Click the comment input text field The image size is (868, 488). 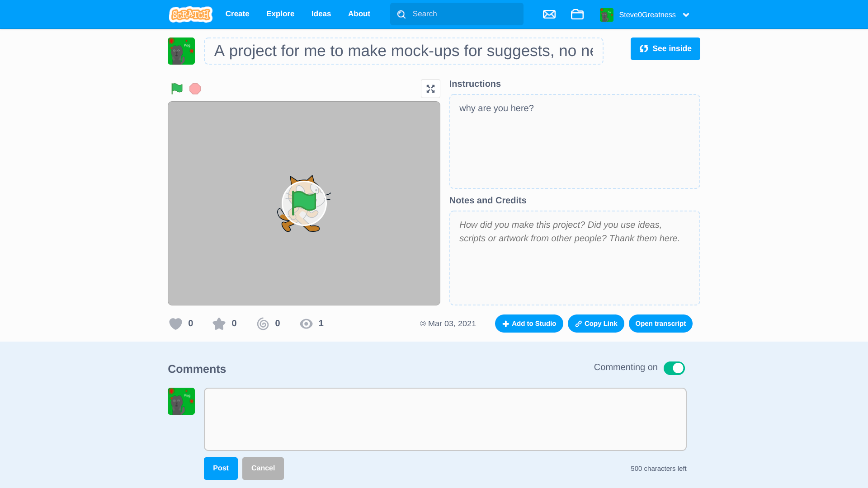(x=445, y=419)
